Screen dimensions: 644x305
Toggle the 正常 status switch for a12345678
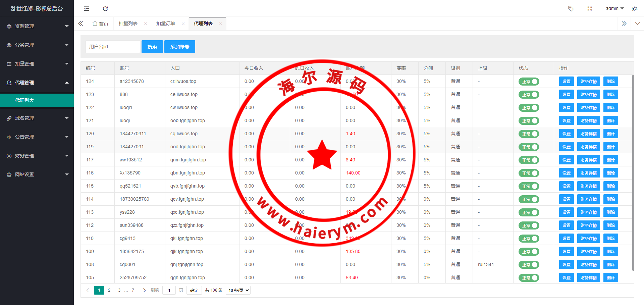[x=529, y=81]
